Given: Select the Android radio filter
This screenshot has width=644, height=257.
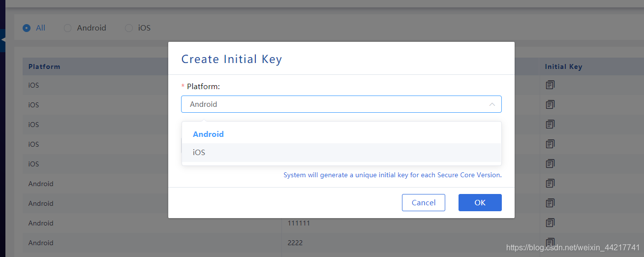Looking at the screenshot, I should pyautogui.click(x=67, y=28).
